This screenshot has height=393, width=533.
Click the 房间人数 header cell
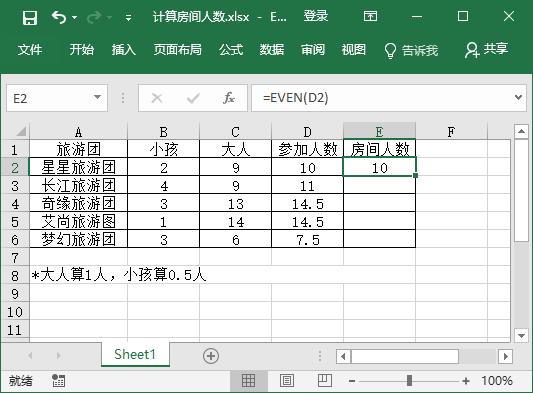coord(379,149)
